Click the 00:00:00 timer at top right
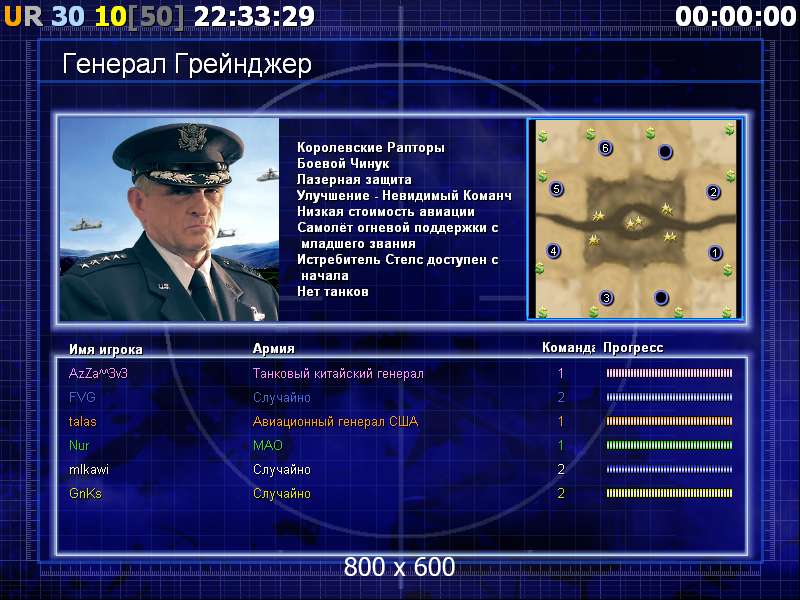This screenshot has width=800, height=600. coord(735,16)
